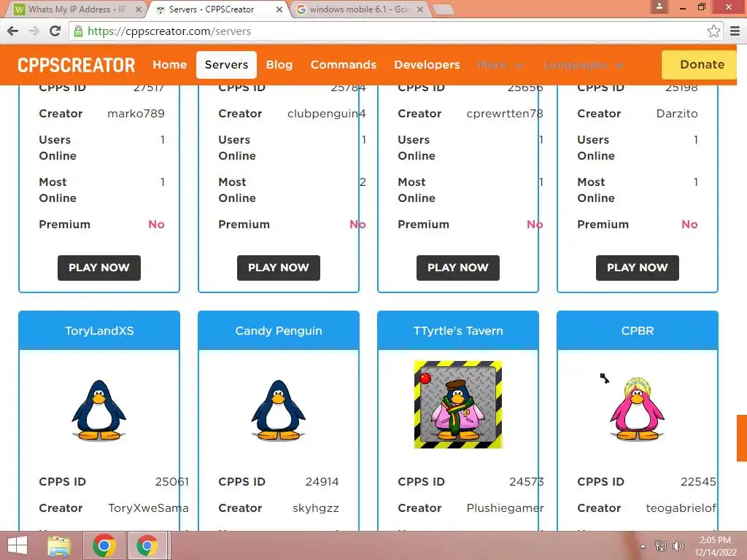
Task: Click Premium No value in Darzito's card
Action: (x=689, y=225)
